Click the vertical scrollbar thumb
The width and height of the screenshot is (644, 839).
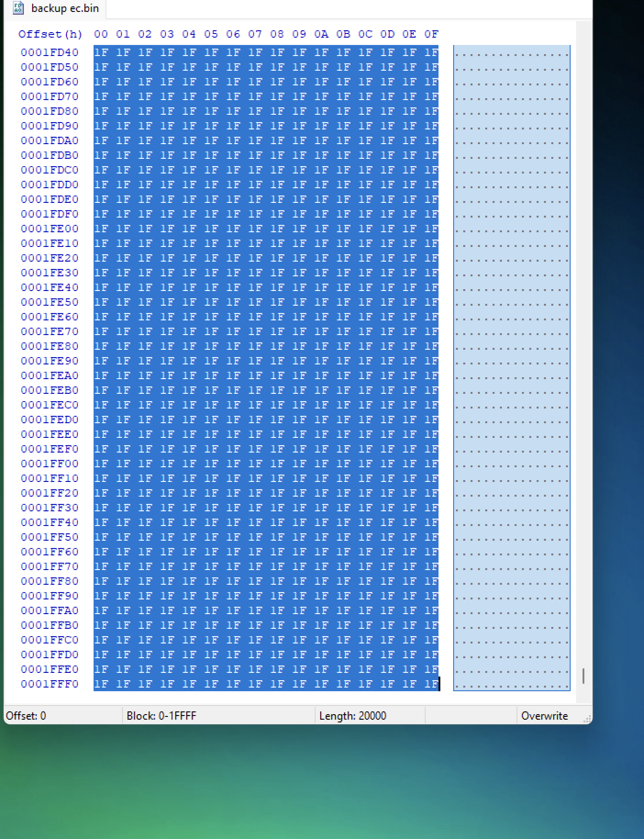point(583,676)
